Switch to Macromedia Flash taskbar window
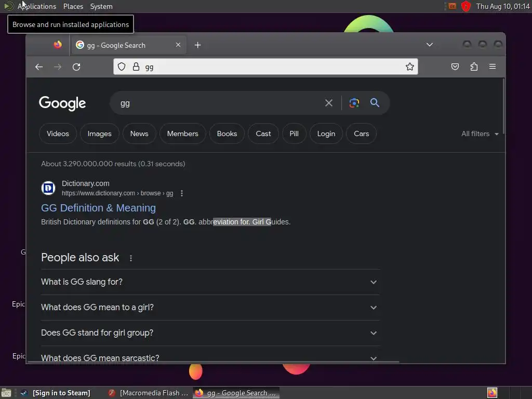Screen dimensions: 532x399 coord(148,393)
